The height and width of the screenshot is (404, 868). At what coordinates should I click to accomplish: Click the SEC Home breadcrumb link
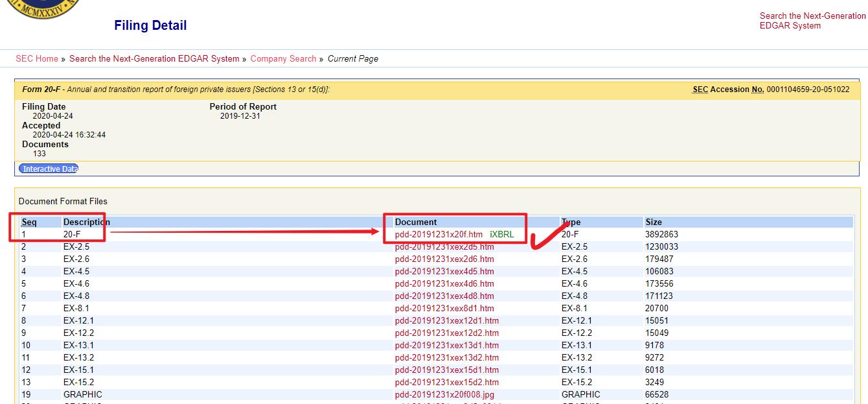[x=37, y=58]
